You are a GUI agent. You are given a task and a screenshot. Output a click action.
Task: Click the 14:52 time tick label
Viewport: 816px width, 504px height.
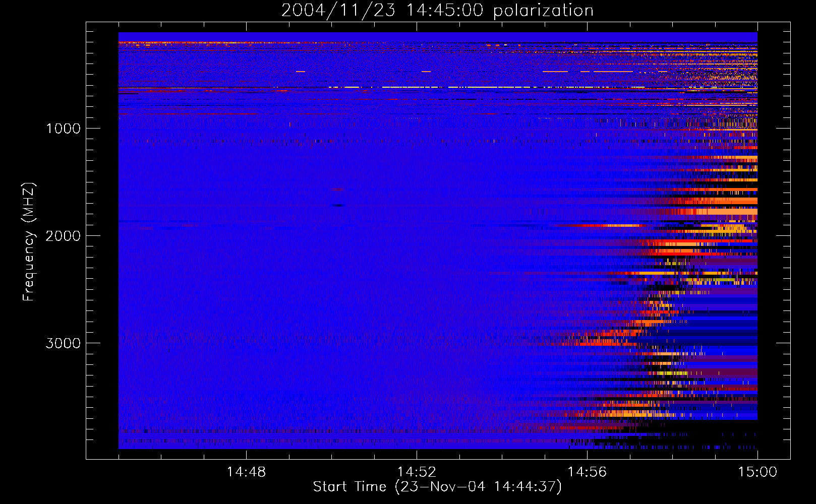417,472
